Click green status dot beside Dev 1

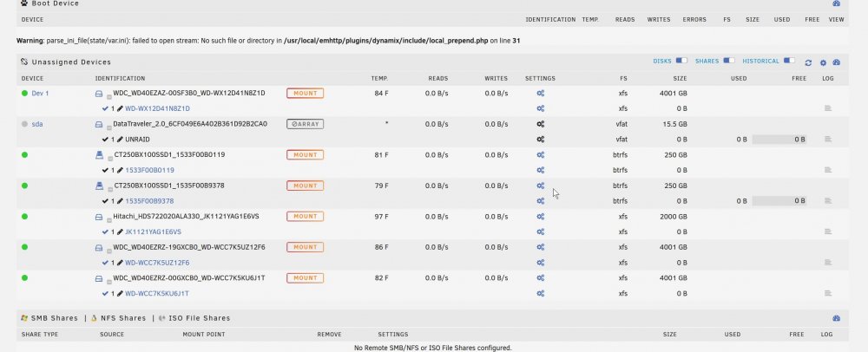[x=24, y=94]
